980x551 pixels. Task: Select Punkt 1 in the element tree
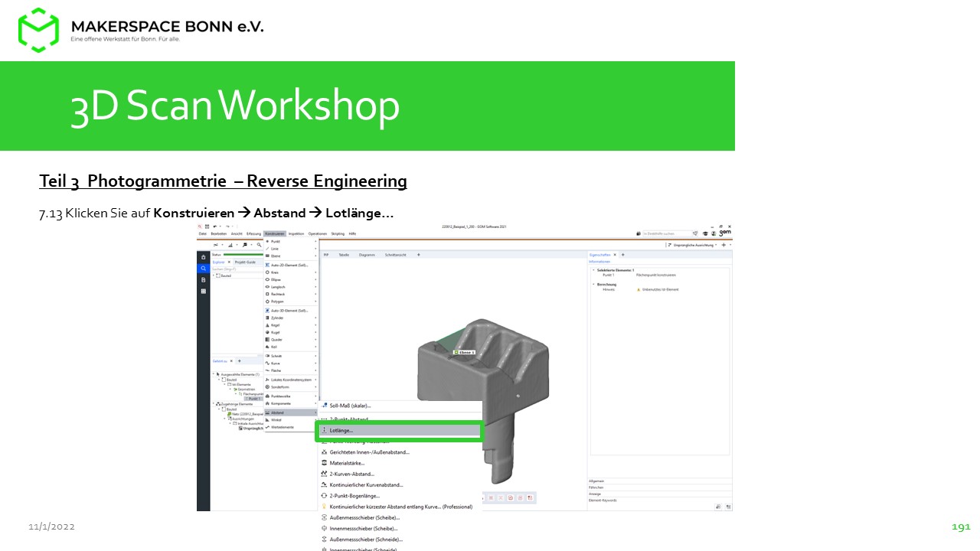(253, 399)
